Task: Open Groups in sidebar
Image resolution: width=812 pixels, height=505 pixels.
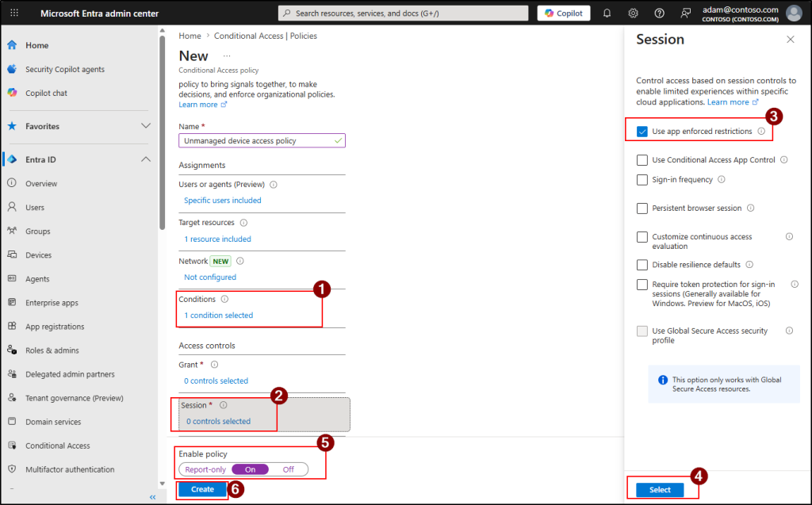Action: click(38, 231)
